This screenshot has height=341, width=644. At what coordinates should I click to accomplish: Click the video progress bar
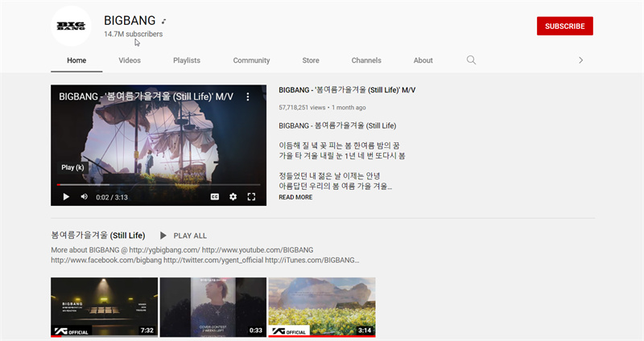click(159, 185)
